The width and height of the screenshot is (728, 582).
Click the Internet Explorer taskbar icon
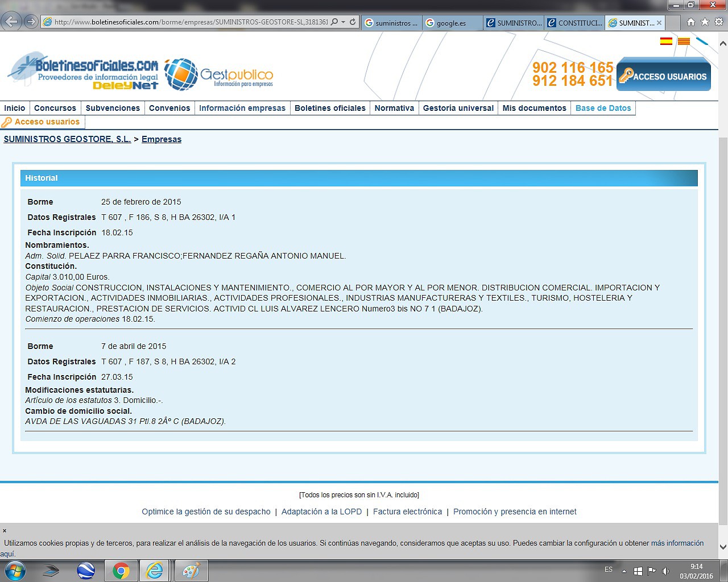(x=154, y=571)
